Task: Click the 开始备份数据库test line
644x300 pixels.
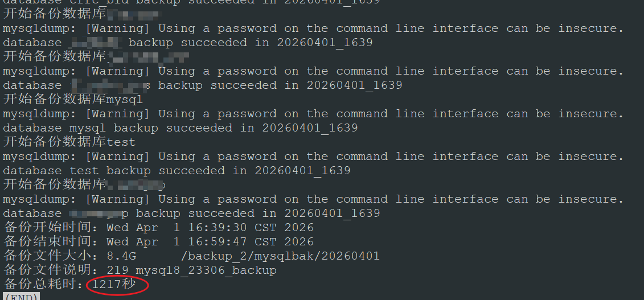Action: click(x=69, y=142)
